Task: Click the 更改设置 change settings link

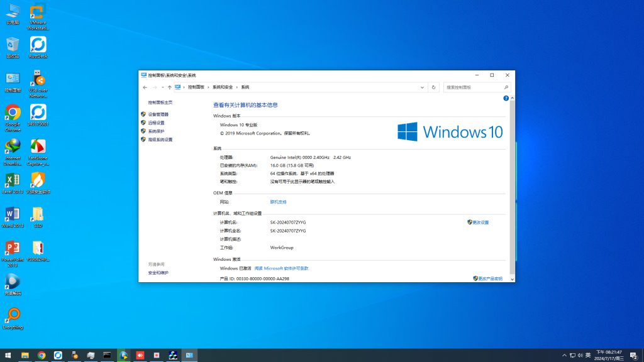Action: [x=480, y=222]
